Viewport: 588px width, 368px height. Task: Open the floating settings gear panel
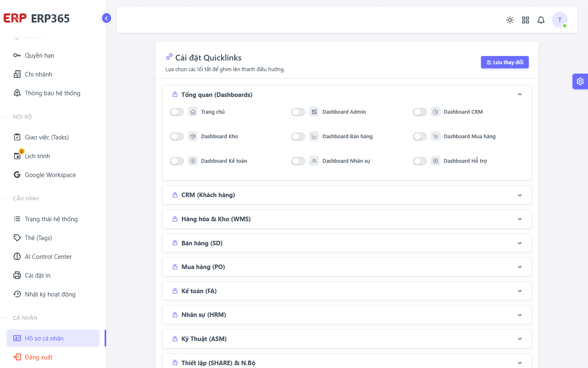pyautogui.click(x=580, y=81)
